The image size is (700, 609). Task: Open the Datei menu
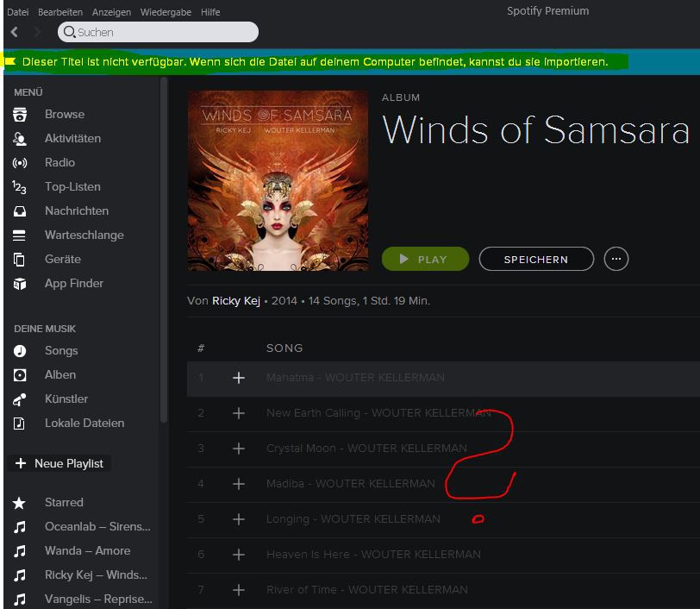(x=17, y=12)
